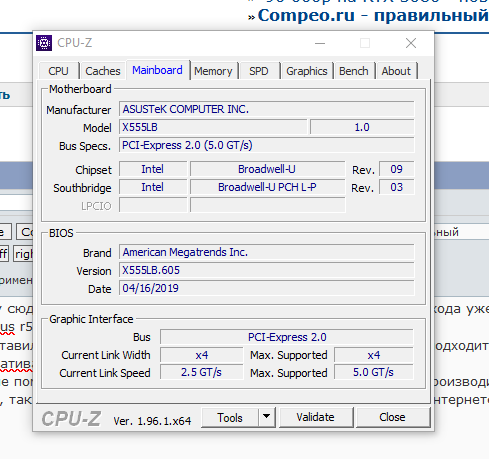
Task: Minimize the CPU-Z window
Action: pos(320,43)
